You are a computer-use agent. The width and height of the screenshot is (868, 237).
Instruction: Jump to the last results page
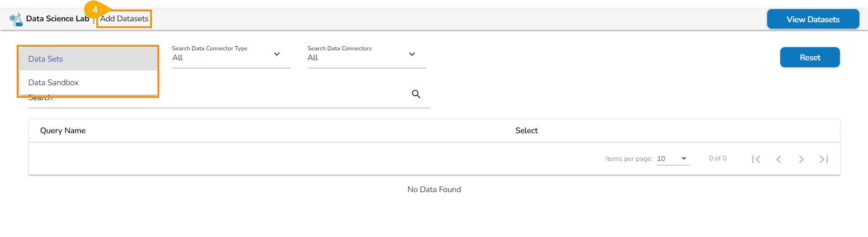[824, 159]
